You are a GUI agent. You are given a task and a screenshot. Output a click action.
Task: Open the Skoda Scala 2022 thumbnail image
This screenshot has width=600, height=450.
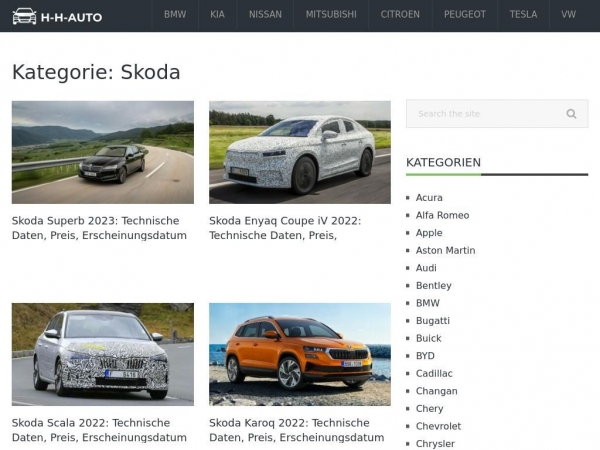click(103, 354)
